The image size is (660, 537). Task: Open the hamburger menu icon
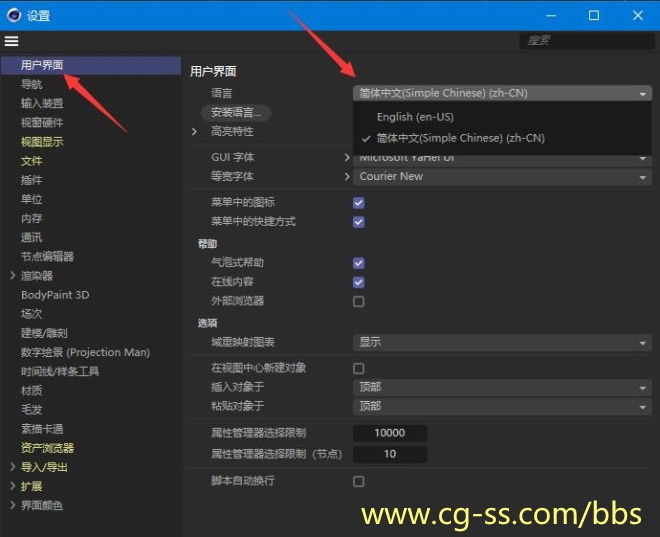[12, 41]
